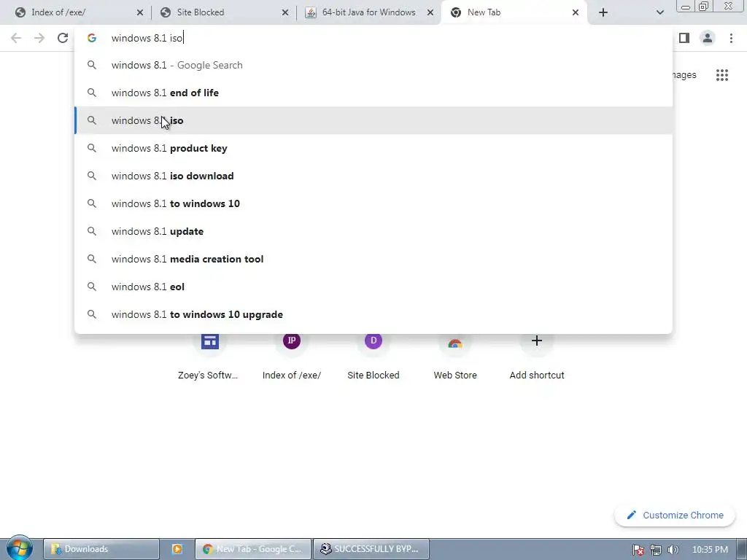Choose suggestion windows 8.1 product key

373,148
